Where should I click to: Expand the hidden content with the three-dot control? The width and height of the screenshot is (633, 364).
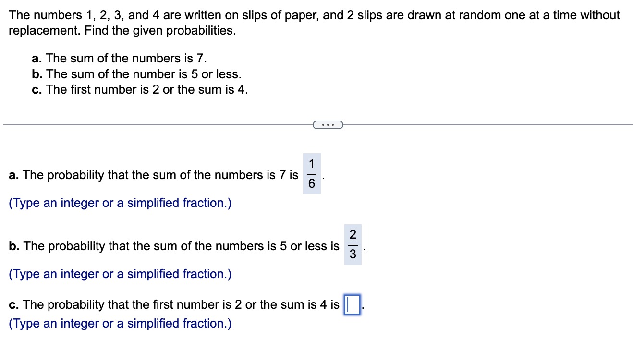tap(328, 124)
